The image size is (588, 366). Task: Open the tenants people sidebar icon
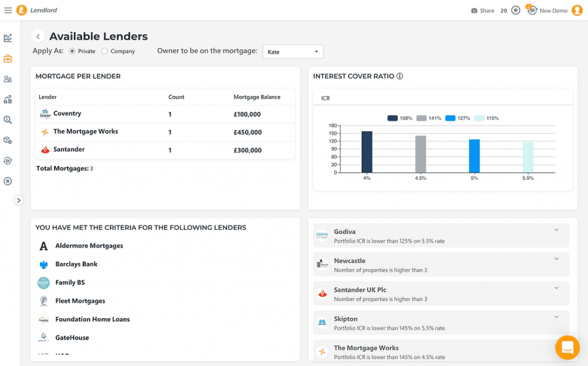(x=8, y=79)
